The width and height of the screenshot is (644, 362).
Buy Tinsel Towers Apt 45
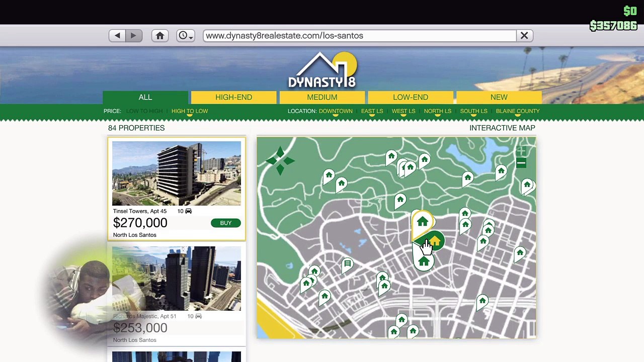click(x=226, y=223)
